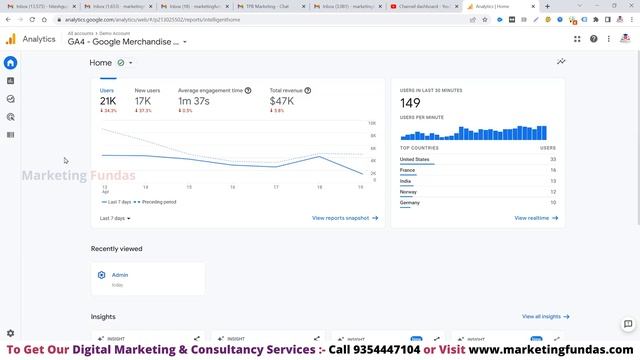Click the 149 users in last 30 minutes value
This screenshot has width=640, height=360.
pyautogui.click(x=410, y=103)
